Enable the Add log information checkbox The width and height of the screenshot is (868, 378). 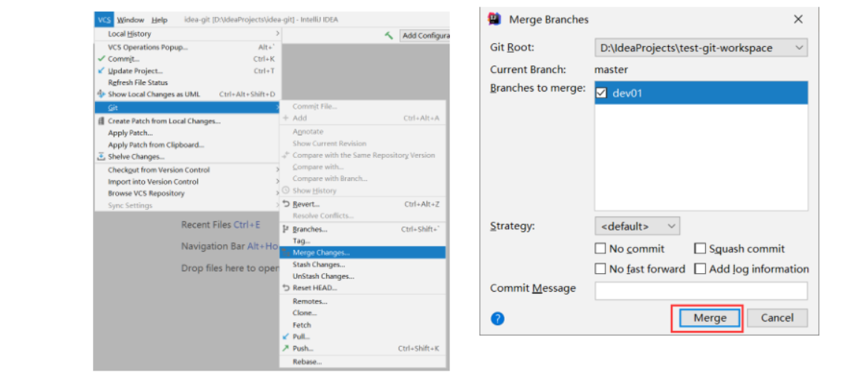pos(700,269)
